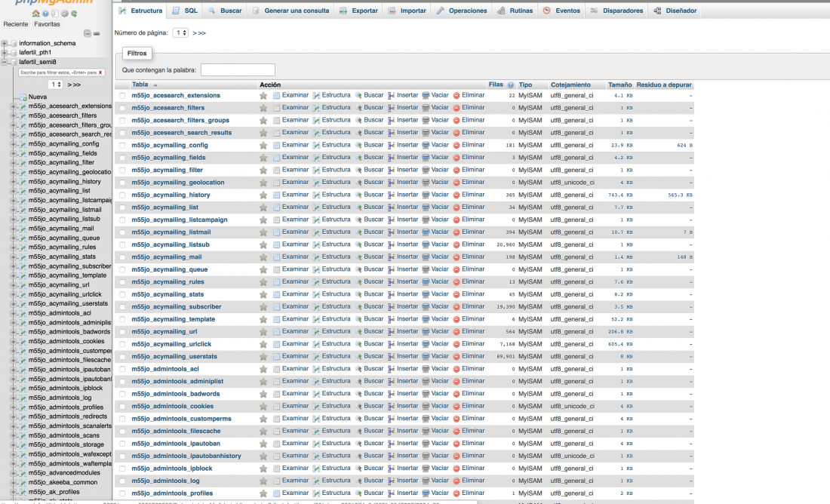
Task: Open the Diseñador tab
Action: 675,11
